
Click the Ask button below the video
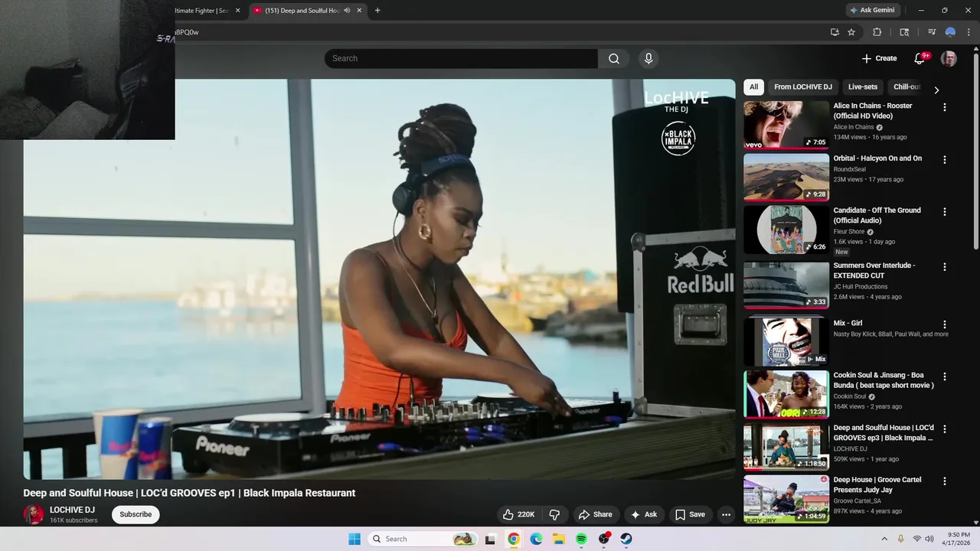click(643, 514)
